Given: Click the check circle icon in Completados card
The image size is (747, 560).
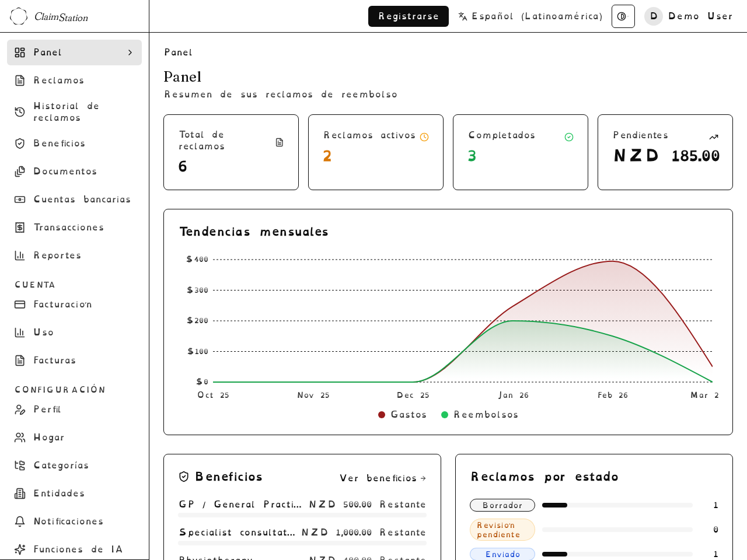Looking at the screenshot, I should point(569,137).
